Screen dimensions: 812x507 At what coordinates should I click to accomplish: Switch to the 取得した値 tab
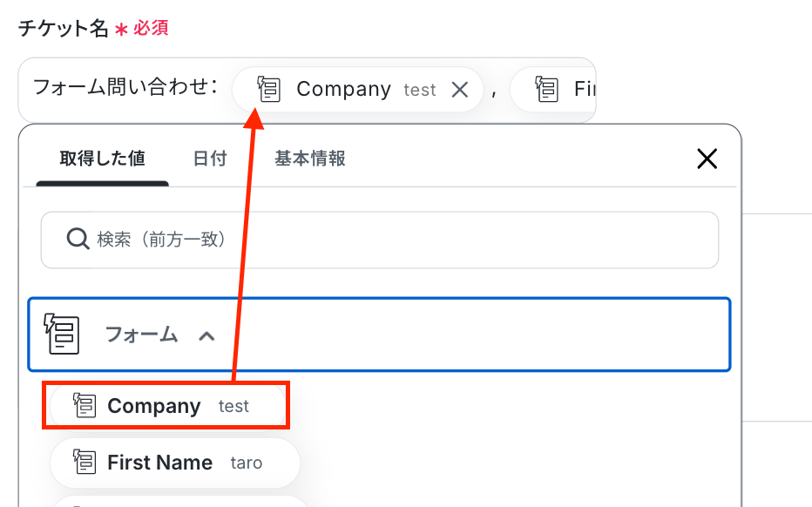102,159
